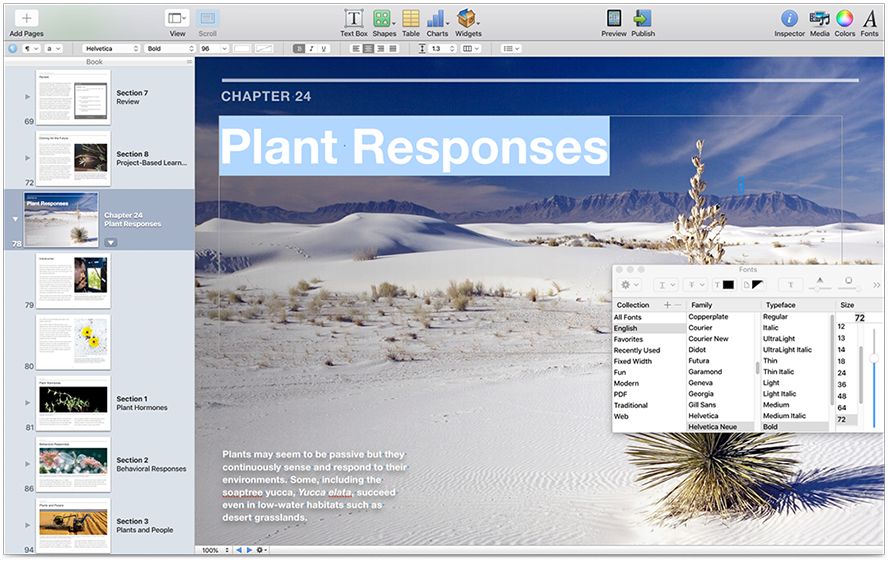Toggle underline formatting in the format bar
The image size is (888, 562).
click(324, 48)
